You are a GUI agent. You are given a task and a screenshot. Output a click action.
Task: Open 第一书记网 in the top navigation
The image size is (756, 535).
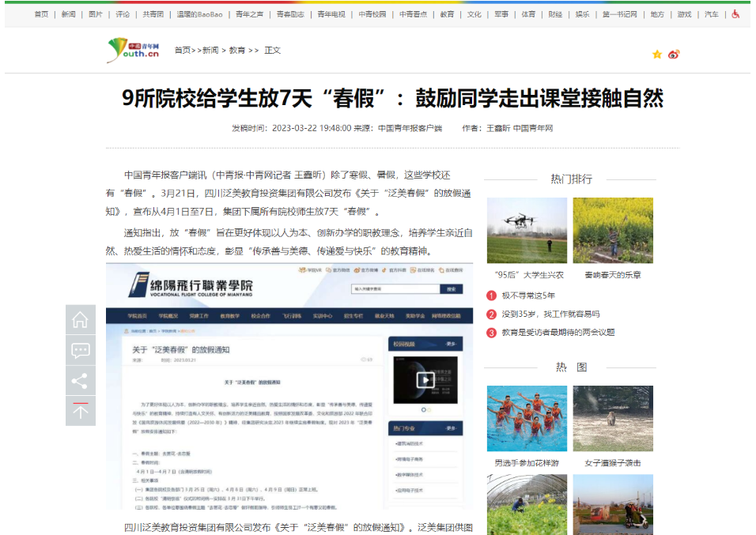point(621,14)
